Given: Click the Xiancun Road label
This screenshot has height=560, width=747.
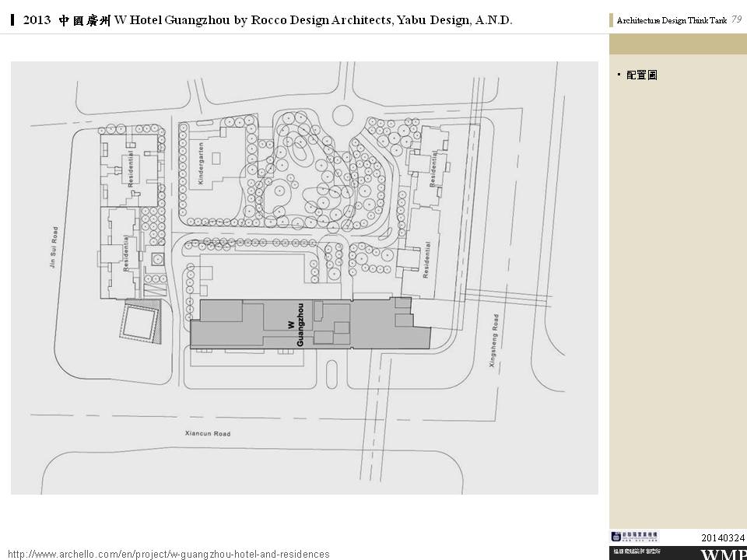Looking at the screenshot, I should click(208, 433).
